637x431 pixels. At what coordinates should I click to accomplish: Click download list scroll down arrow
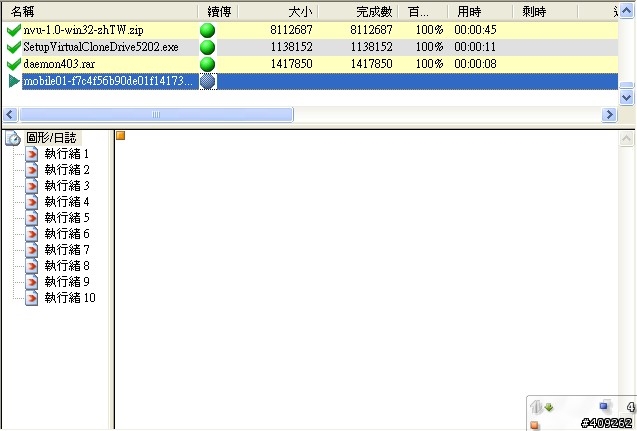point(626,97)
